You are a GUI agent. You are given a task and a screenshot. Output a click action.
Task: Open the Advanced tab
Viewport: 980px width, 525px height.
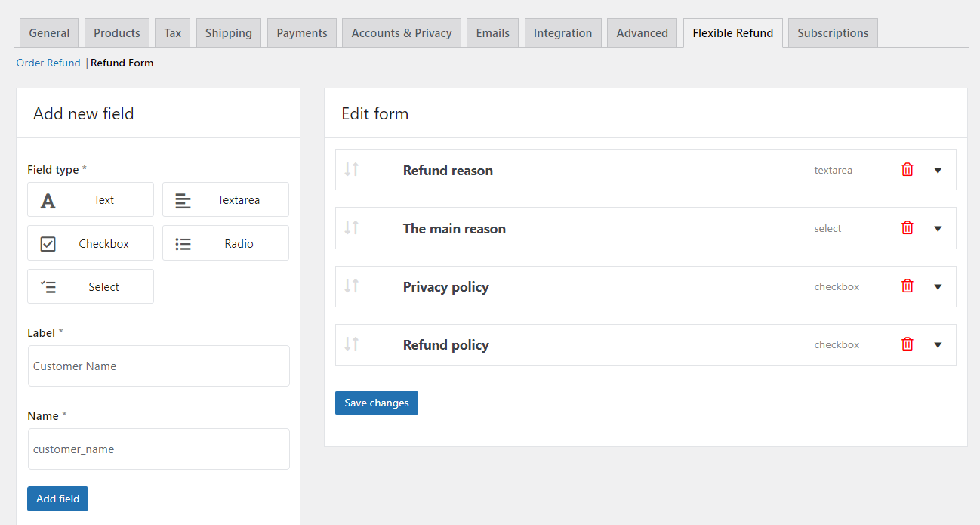[x=643, y=33]
